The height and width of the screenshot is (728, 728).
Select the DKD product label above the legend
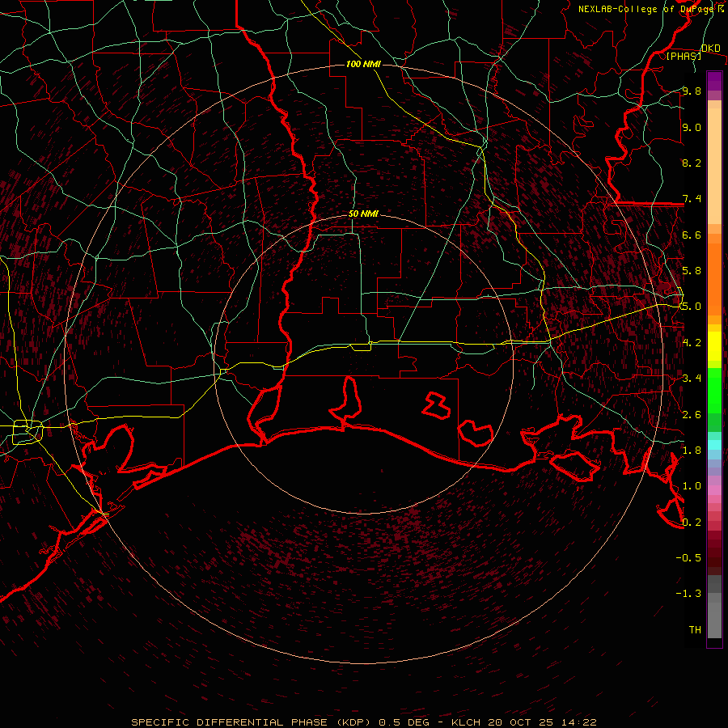coord(710,49)
